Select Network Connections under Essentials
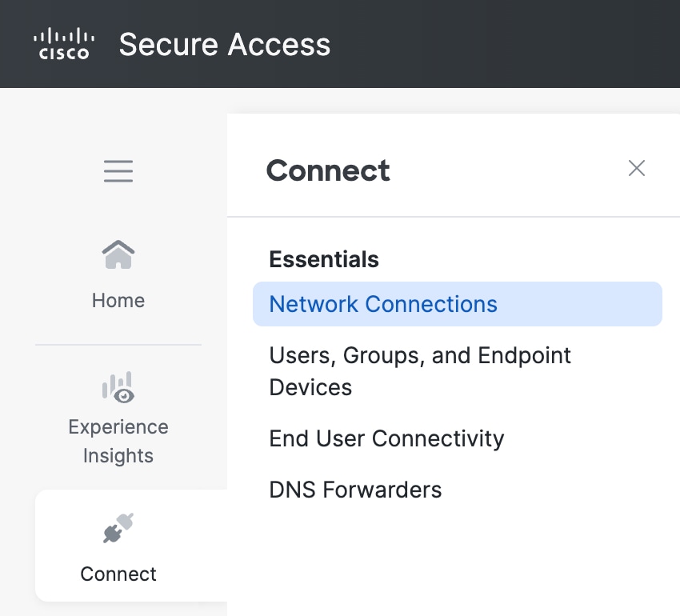Image resolution: width=680 pixels, height=616 pixels. click(383, 304)
